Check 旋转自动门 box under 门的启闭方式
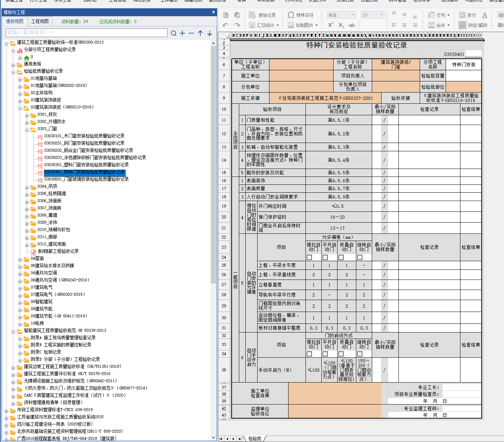The width and height of the screenshot is (504, 442). tap(360, 354)
